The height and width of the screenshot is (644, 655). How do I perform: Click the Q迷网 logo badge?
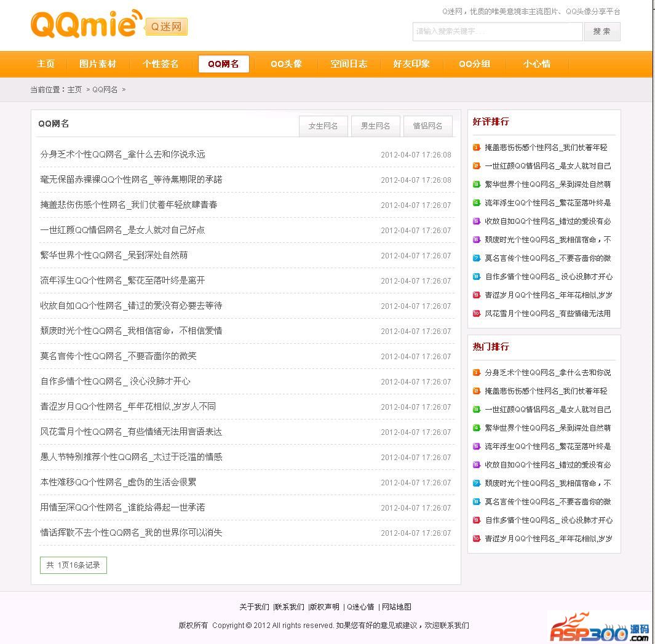click(x=166, y=26)
